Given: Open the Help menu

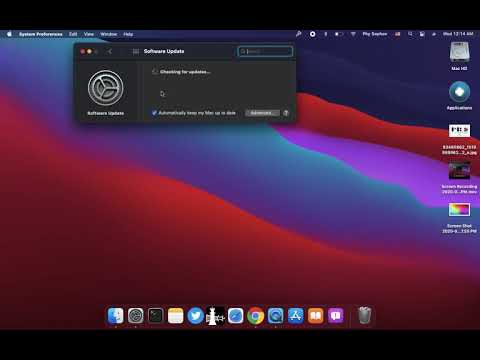Looking at the screenshot, I should (x=128, y=34).
